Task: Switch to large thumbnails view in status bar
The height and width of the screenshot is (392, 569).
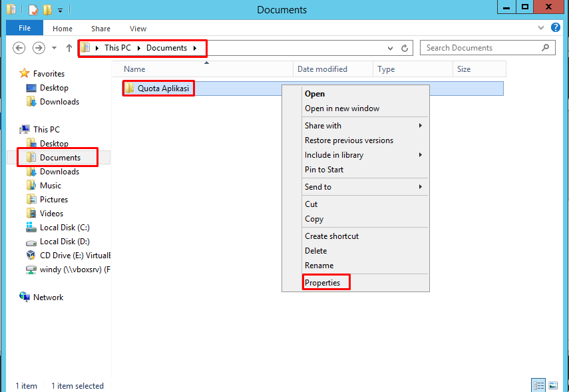Action: click(x=553, y=385)
